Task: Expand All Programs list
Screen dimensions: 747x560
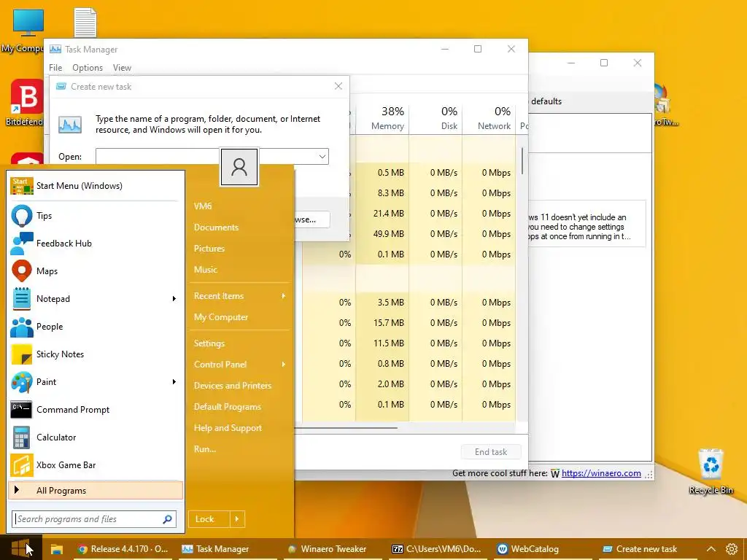Action: 96,491
